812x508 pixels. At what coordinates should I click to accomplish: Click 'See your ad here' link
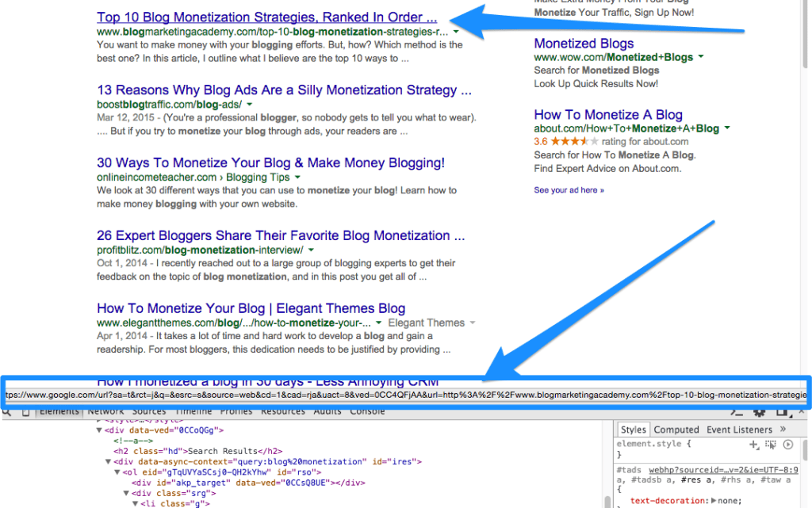coord(569,190)
